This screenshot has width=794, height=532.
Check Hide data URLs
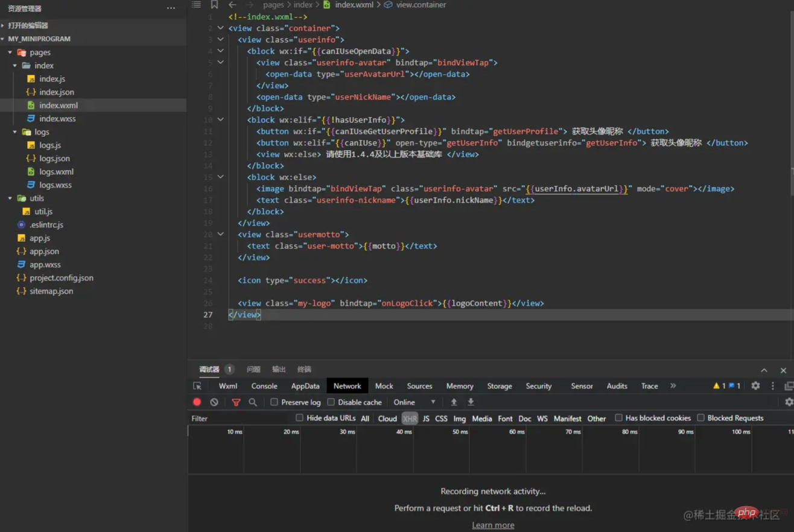pos(299,418)
